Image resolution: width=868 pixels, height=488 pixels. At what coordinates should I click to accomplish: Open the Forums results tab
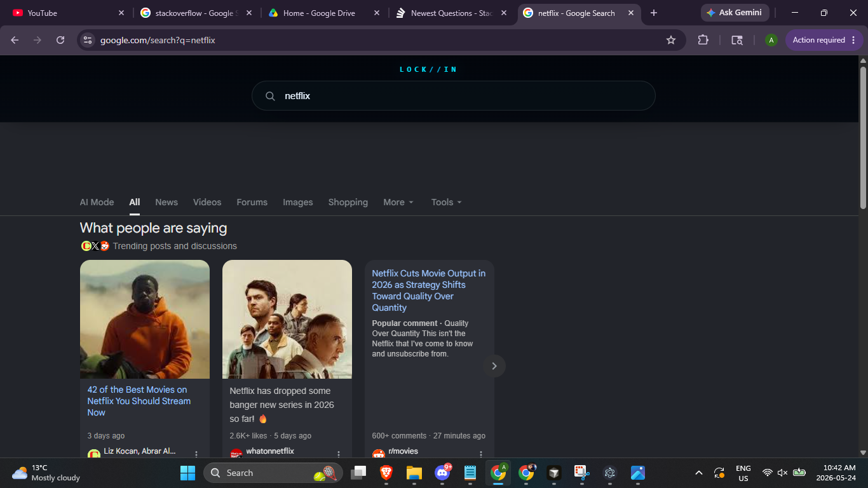(252, 202)
